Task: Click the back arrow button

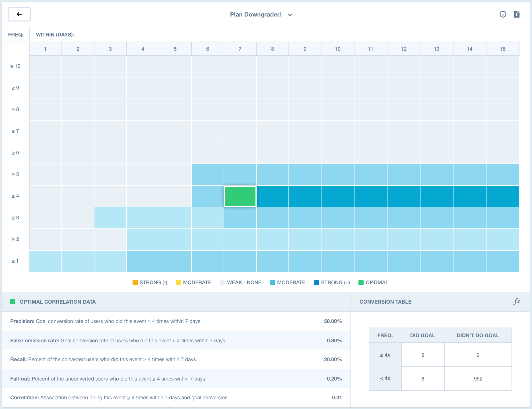Action: coord(19,14)
